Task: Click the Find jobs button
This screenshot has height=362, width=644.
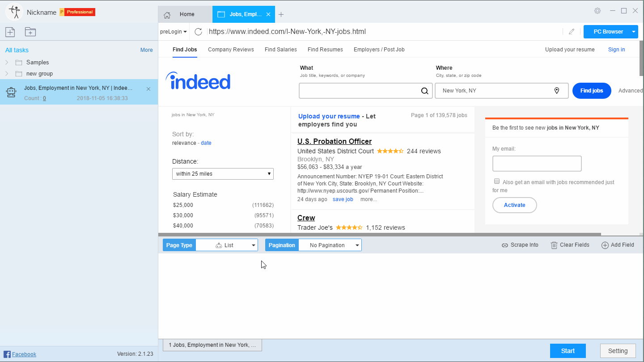Action: (x=592, y=91)
